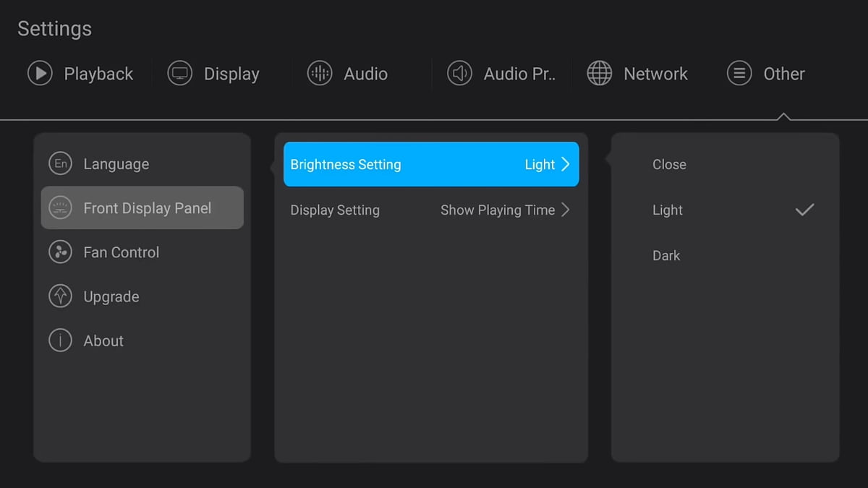Image resolution: width=868 pixels, height=488 pixels.
Task: Click the About info icon
Action: click(x=60, y=341)
